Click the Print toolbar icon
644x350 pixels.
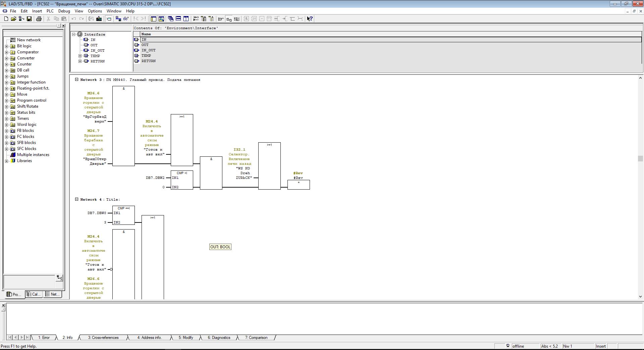click(x=39, y=19)
